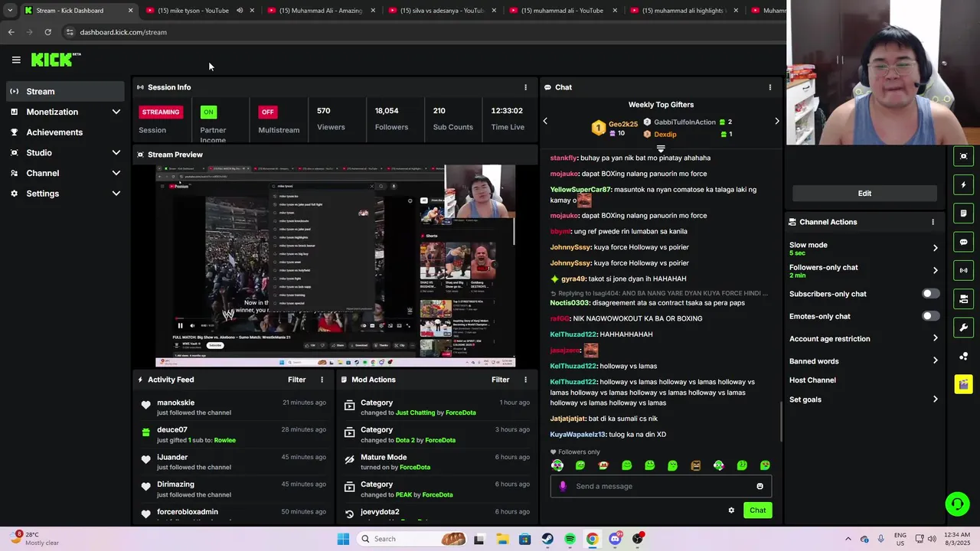
Task: Open Stream in sidebar
Action: [64, 91]
